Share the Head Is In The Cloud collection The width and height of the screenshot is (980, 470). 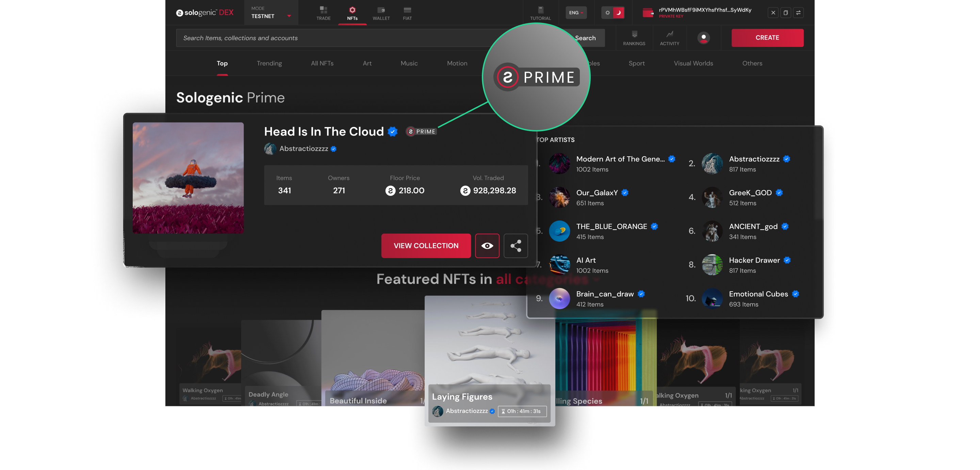(516, 246)
